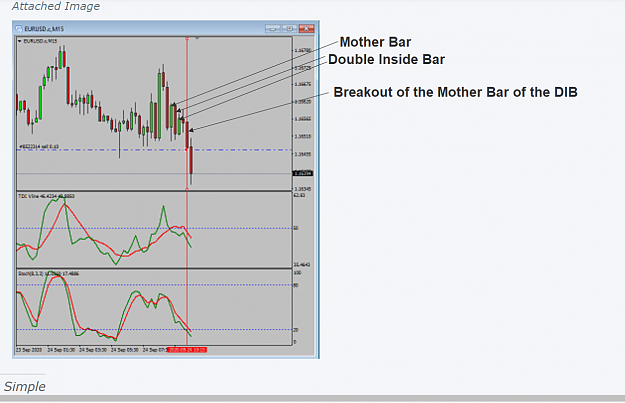Screen dimensions: 625x403
Task: Click the top price label on the price axis
Action: (x=303, y=50)
